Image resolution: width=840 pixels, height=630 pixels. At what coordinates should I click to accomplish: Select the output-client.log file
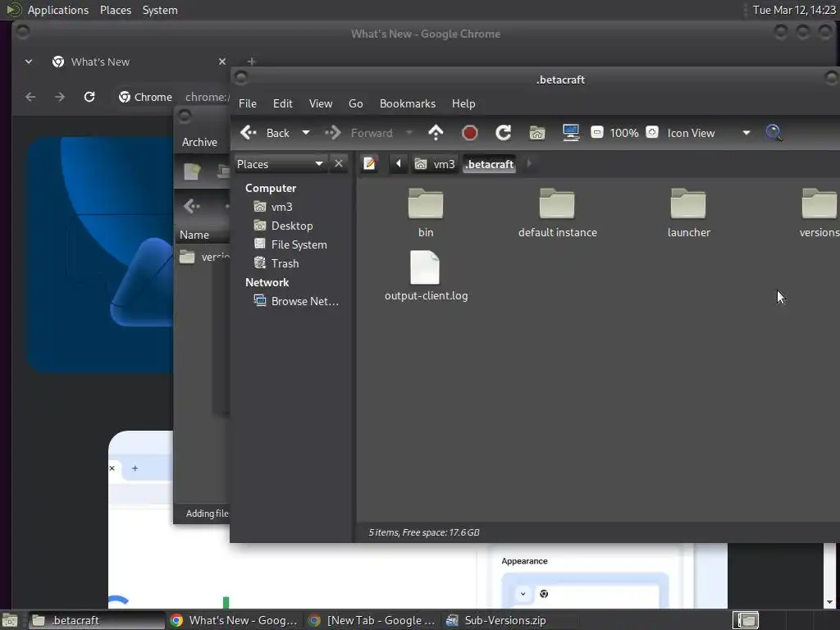pyautogui.click(x=426, y=276)
